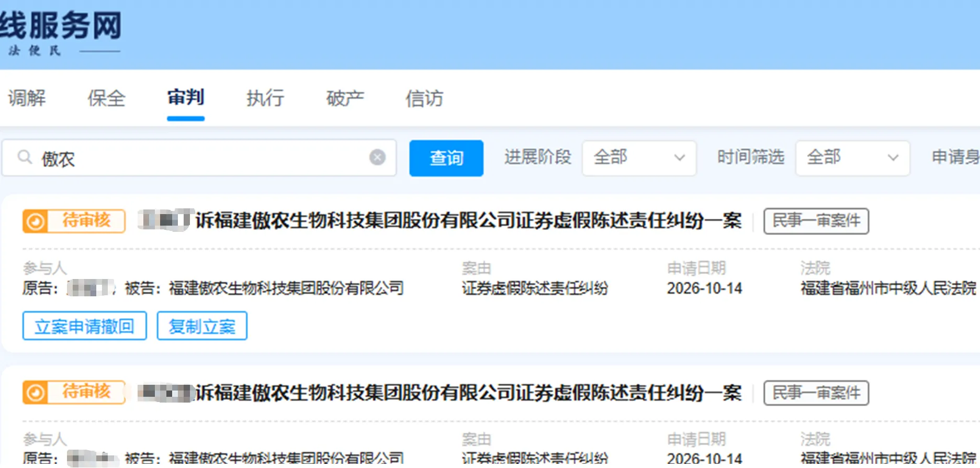This screenshot has height=468, width=980.
Task: Open the second case title link
Action: pyautogui.click(x=440, y=393)
